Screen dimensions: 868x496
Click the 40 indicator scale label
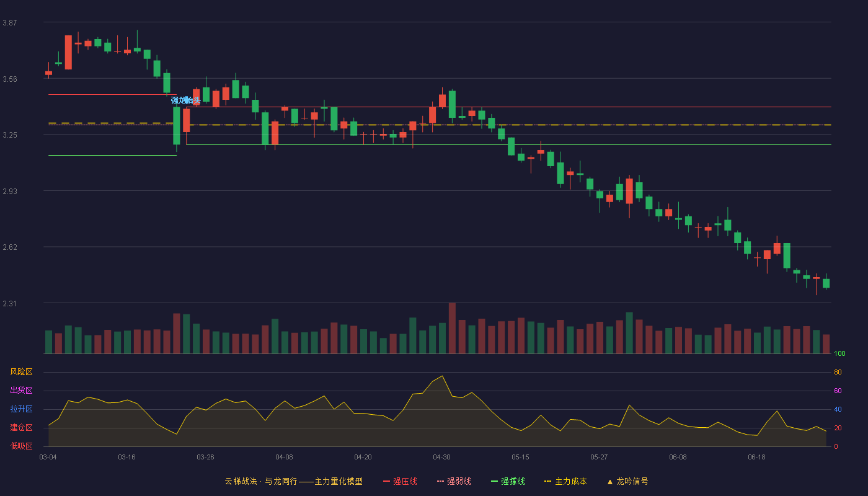(838, 409)
